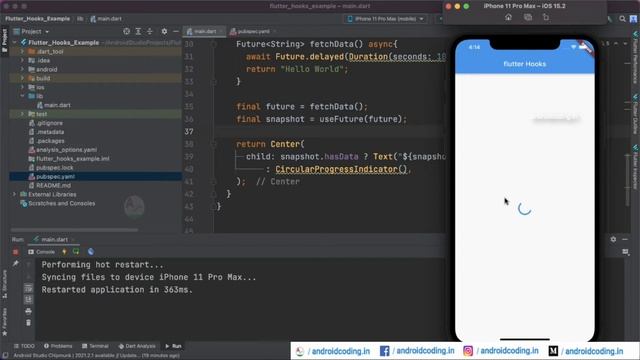Open Flutter DevTools blue icon in Run toolbar
The width and height of the screenshot is (640, 360).
91,251
